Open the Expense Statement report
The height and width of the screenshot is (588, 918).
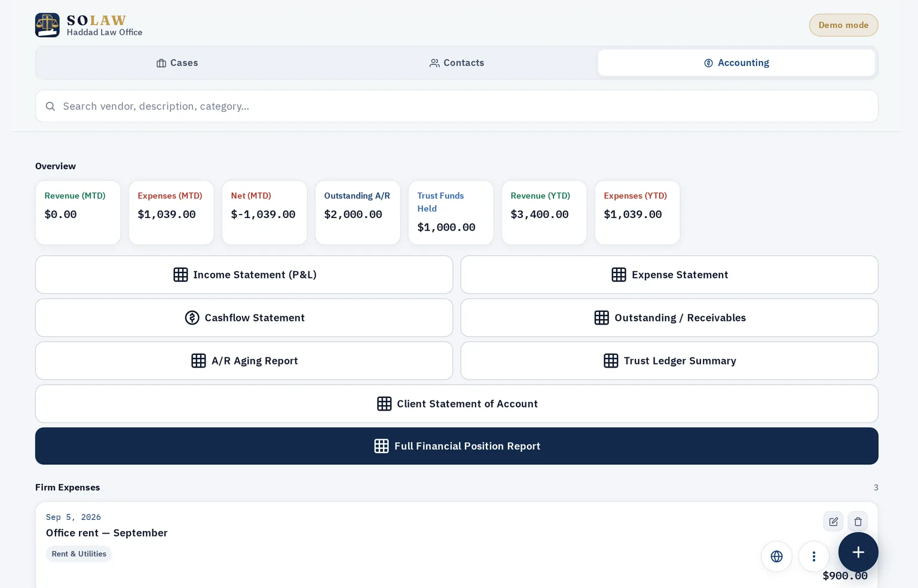[669, 275]
